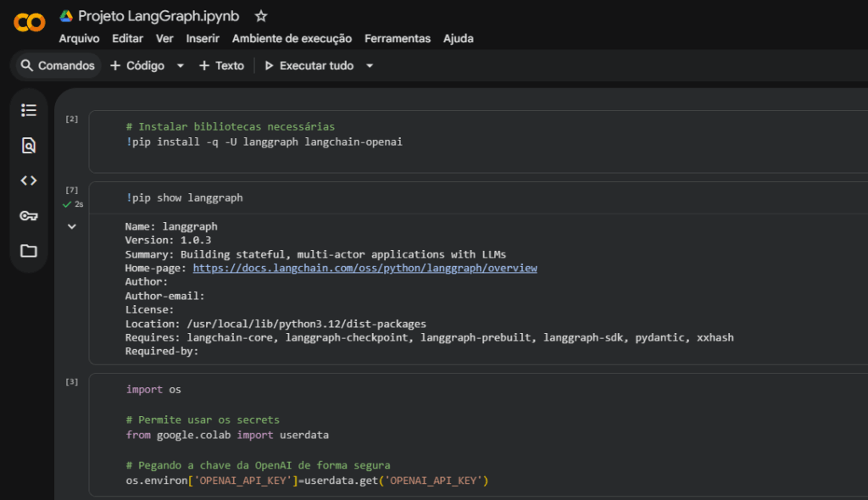
Task: Open the Comandos command palette
Action: pos(56,65)
